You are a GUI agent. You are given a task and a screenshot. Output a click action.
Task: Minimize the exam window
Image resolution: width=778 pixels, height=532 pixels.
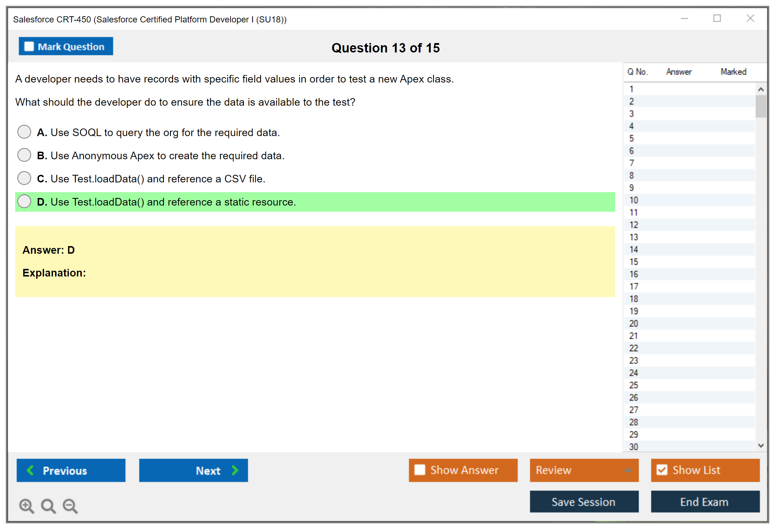tap(684, 18)
